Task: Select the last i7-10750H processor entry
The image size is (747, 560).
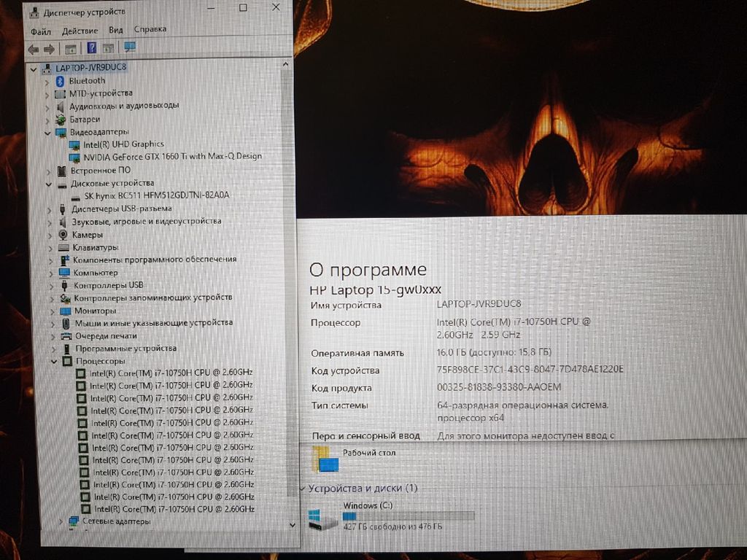Action: [174, 509]
